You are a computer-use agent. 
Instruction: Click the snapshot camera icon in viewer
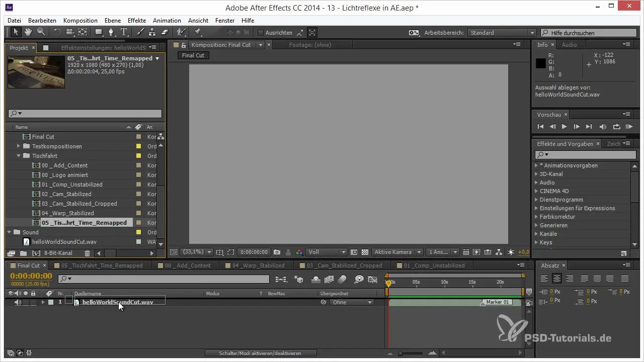point(277,252)
